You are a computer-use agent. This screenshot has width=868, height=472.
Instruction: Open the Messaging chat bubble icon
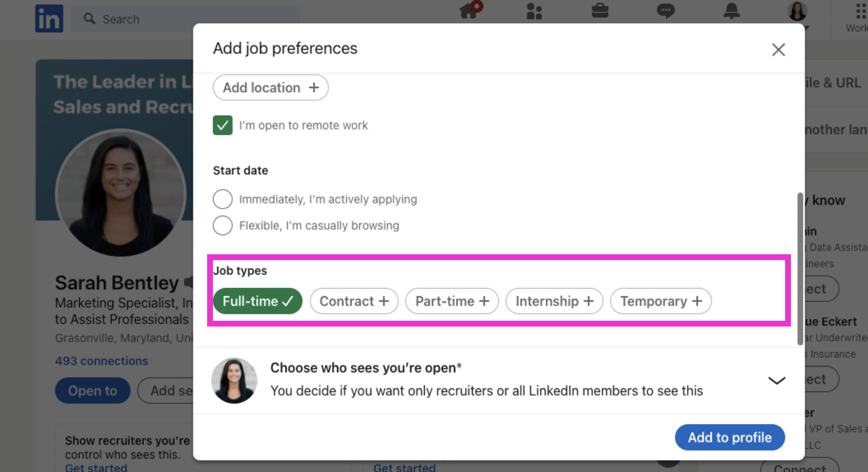point(666,11)
